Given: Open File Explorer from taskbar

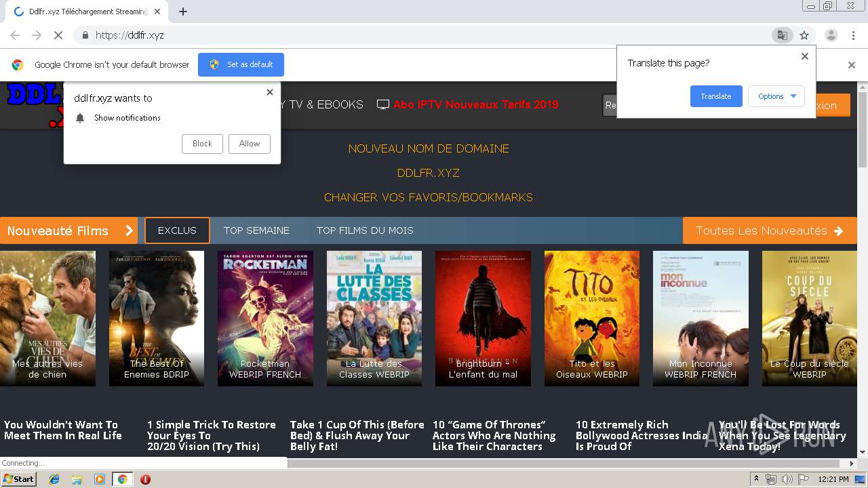Looking at the screenshot, I should click(x=77, y=479).
